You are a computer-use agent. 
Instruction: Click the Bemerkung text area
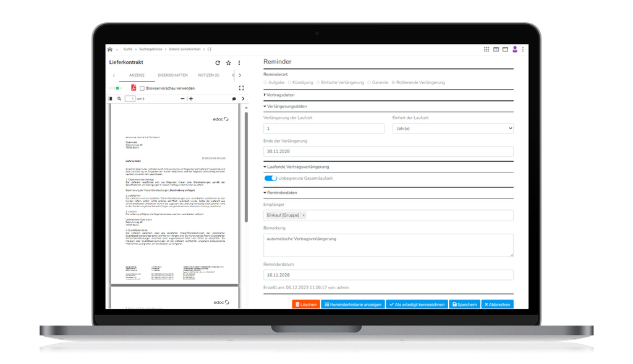pos(388,245)
